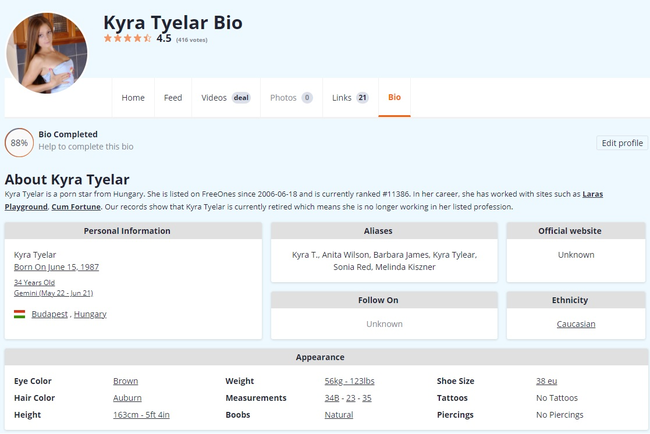Viewport: 650px width, 434px height.
Task: Click the Official website header
Action: [x=576, y=231]
